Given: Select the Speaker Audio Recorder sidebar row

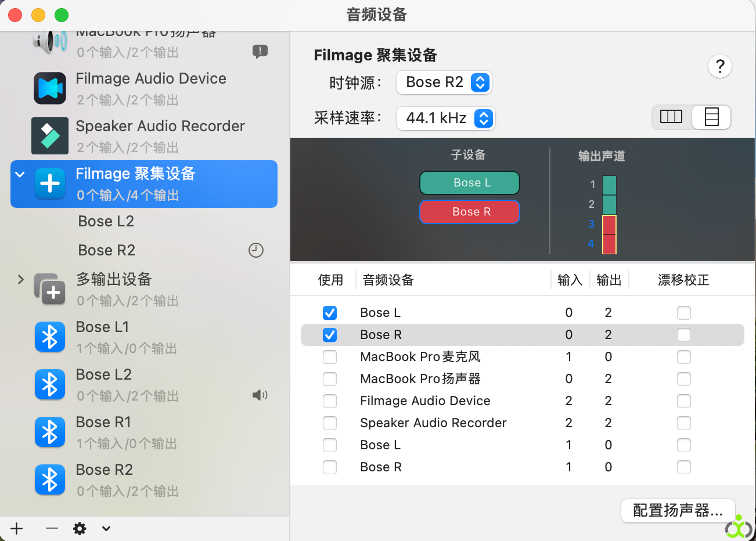Looking at the screenshot, I should pos(144,136).
